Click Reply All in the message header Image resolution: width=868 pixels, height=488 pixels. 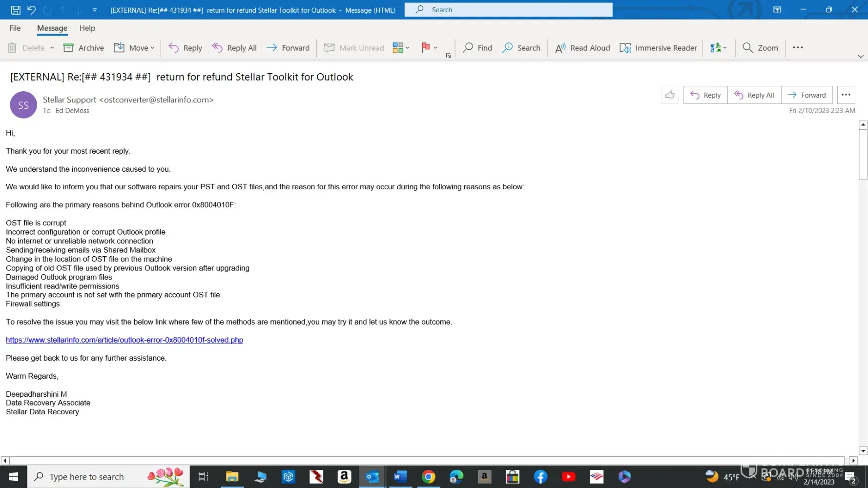click(x=754, y=95)
